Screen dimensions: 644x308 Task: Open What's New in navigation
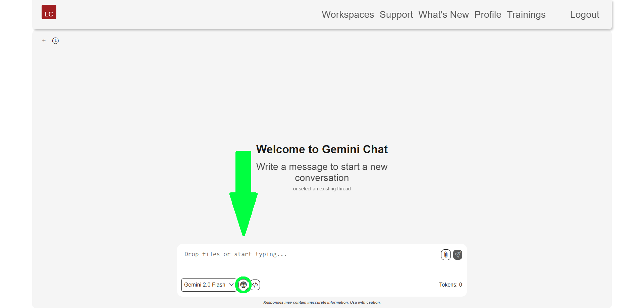[443, 15]
